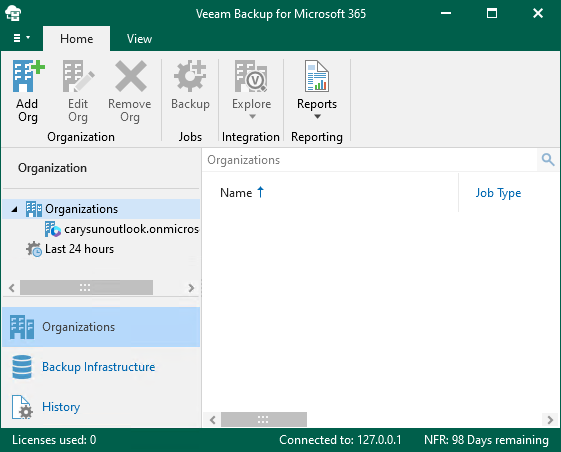Open the main hamburger menu
561x452 pixels.
tap(21, 38)
